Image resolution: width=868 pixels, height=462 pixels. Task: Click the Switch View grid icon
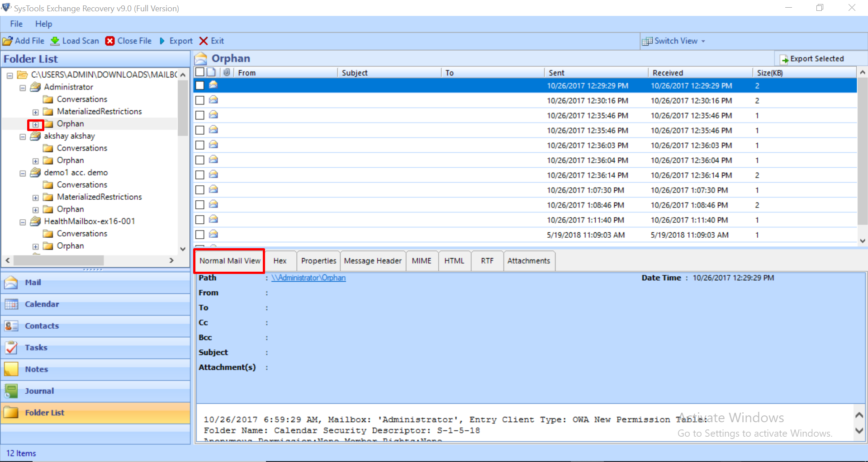[647, 41]
